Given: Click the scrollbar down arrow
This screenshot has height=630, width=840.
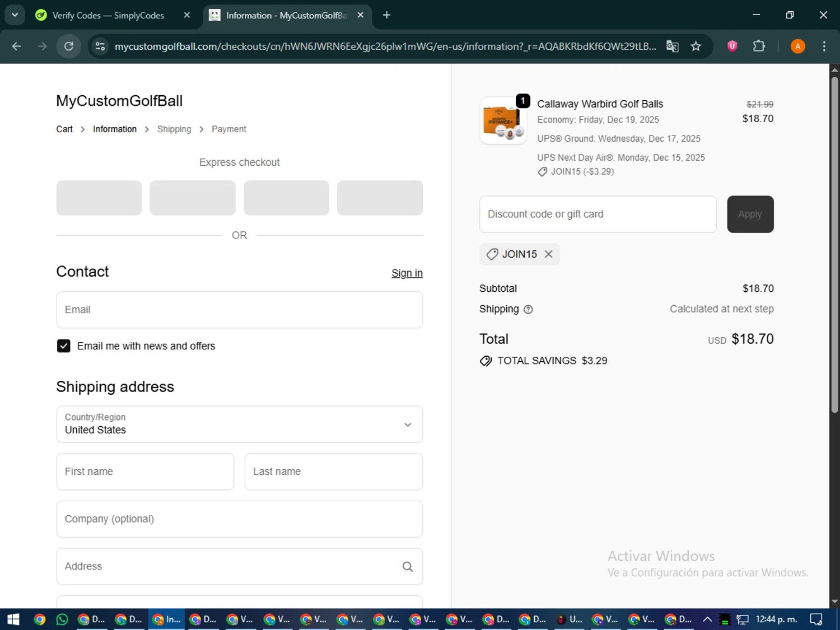Looking at the screenshot, I should coord(834,602).
